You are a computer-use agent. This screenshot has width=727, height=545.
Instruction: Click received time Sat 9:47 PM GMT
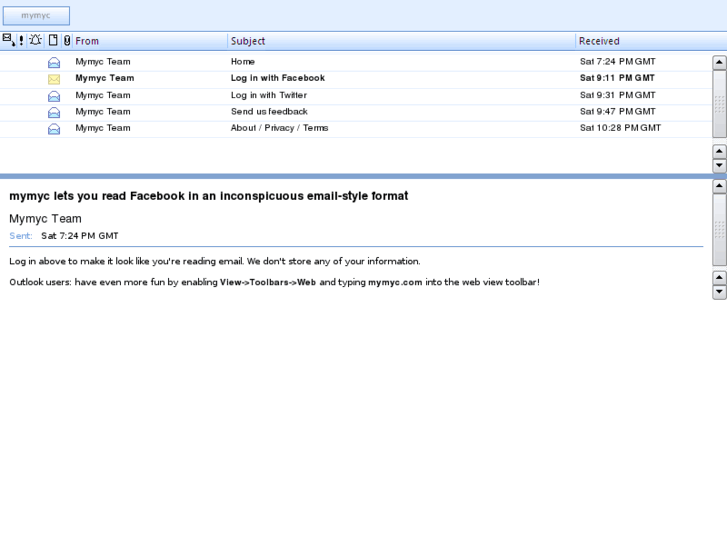618,111
